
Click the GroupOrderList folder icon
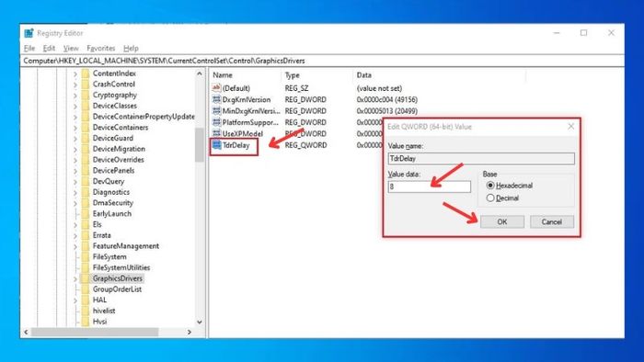click(x=86, y=289)
